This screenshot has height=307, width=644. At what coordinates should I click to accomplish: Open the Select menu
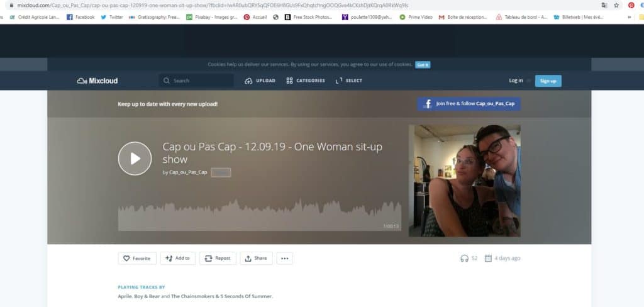pos(349,81)
